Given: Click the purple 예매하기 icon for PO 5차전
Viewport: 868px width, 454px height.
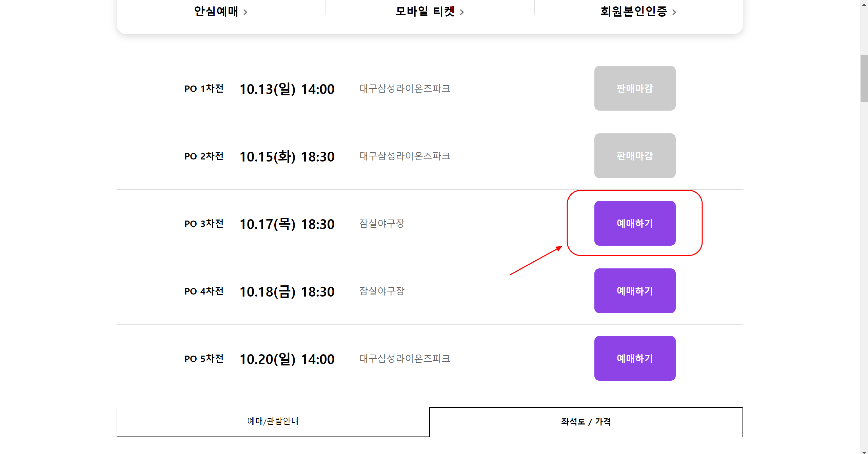Looking at the screenshot, I should tap(635, 358).
